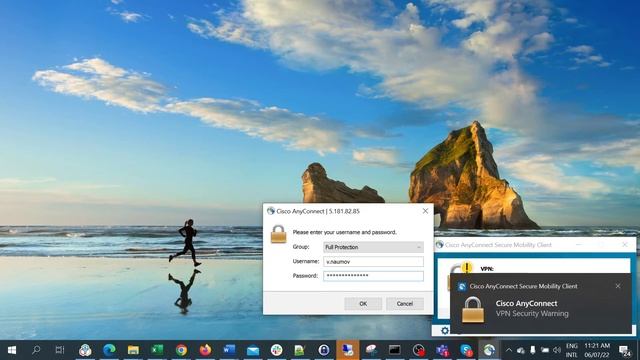The image size is (640, 360).
Task: Expand hidden system tray icons chevron
Action: coord(509,350)
